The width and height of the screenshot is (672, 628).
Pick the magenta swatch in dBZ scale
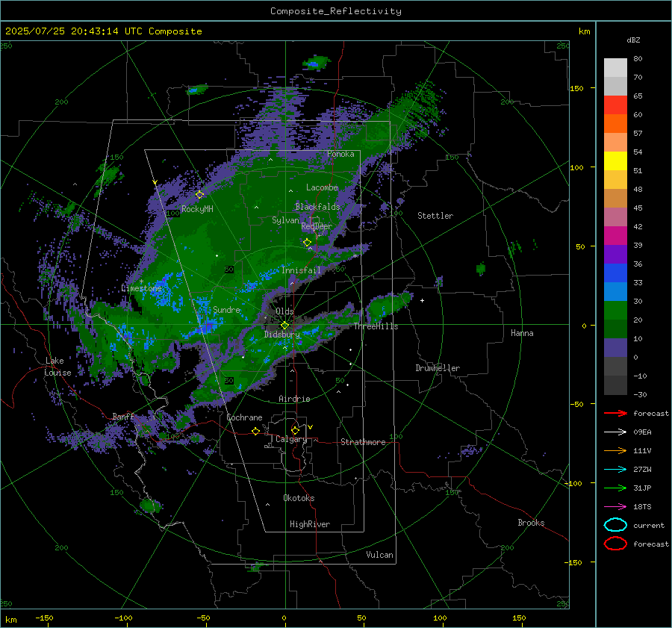click(615, 236)
